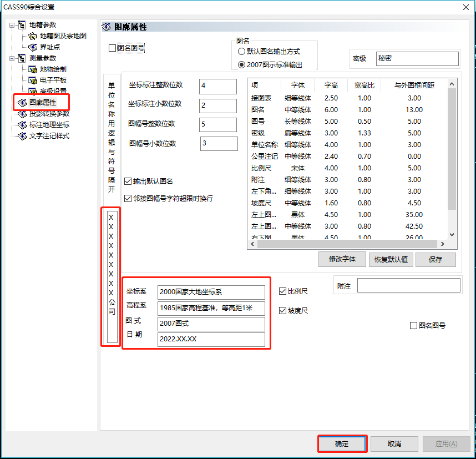Viewport: 476px width, 459px height.
Task: Click the 图廓属性 icon in the panel header
Action: pyautogui.click(x=104, y=26)
